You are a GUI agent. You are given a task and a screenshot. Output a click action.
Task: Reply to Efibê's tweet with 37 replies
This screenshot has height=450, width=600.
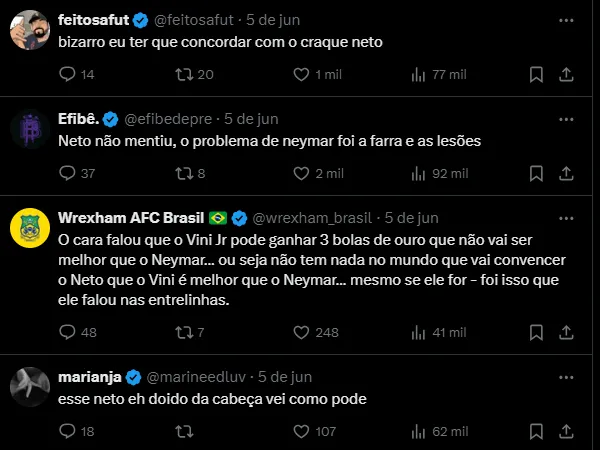[x=68, y=173]
